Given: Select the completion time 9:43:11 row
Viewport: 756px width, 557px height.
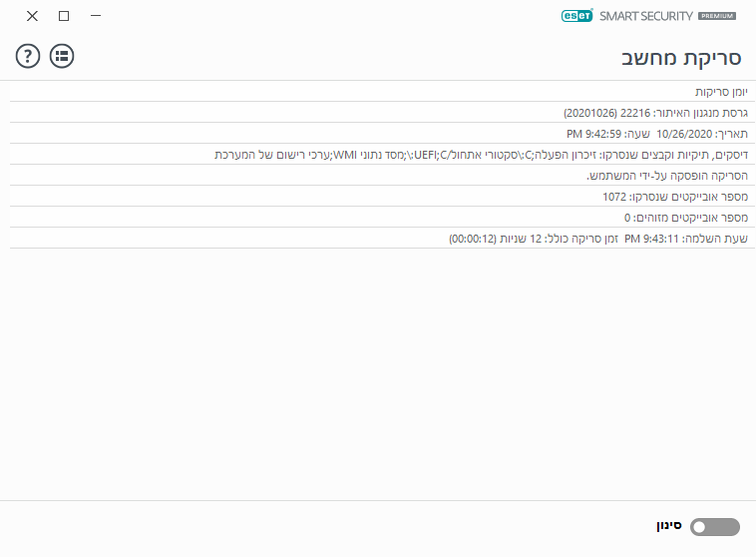Looking at the screenshot, I should pyautogui.click(x=382, y=239).
